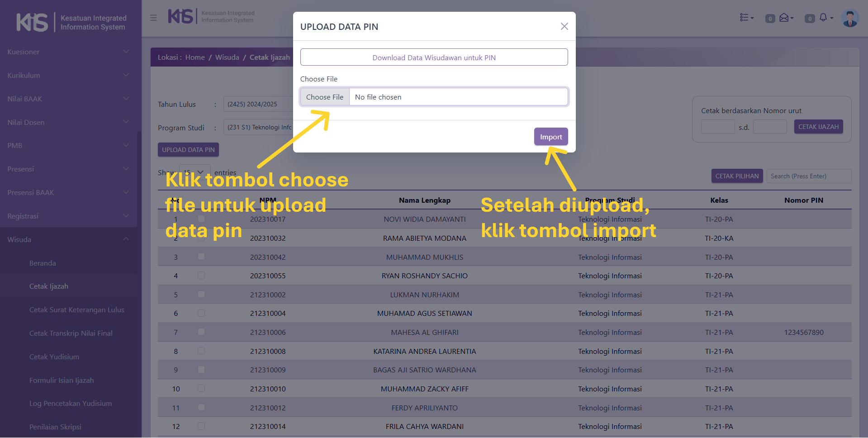Click the KIS logo in top header
The height and width of the screenshot is (438, 868).
[x=180, y=17]
